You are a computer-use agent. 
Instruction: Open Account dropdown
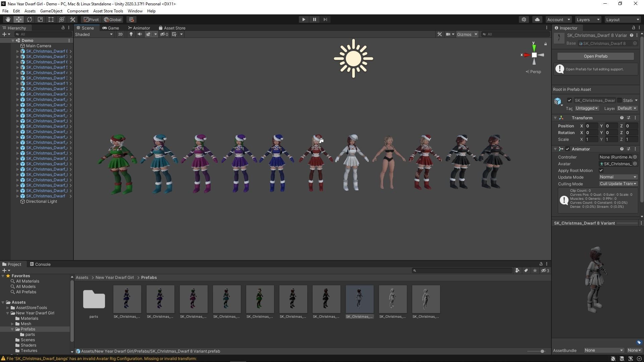(x=558, y=19)
